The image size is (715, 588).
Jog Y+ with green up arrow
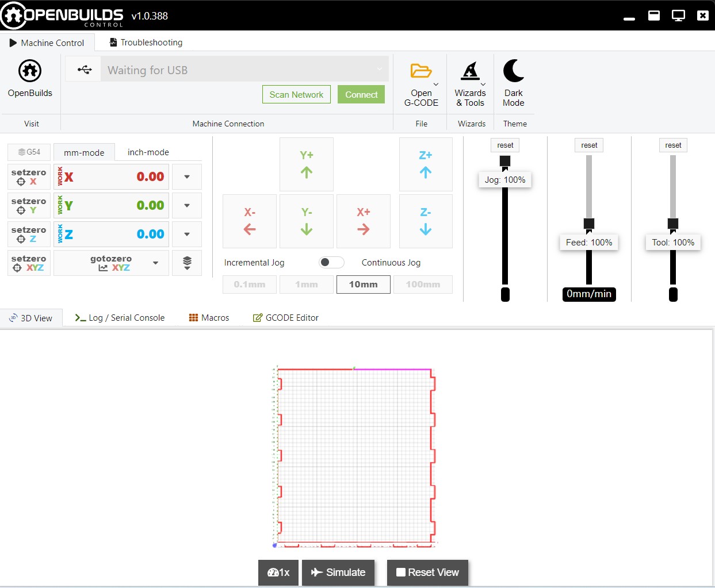307,164
